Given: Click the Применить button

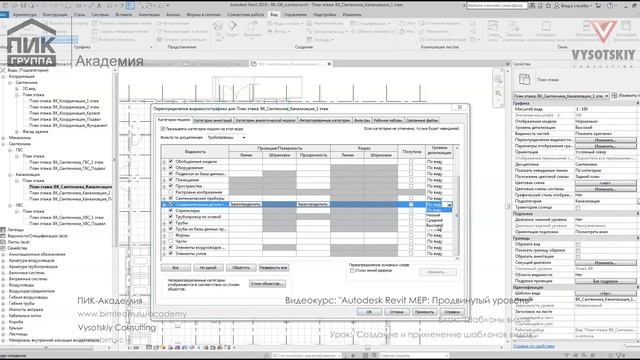Looking at the screenshot, I should (x=424, y=312).
